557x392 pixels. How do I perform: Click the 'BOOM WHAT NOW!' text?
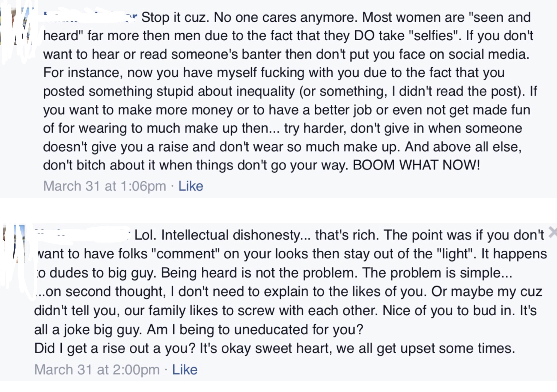(x=416, y=165)
